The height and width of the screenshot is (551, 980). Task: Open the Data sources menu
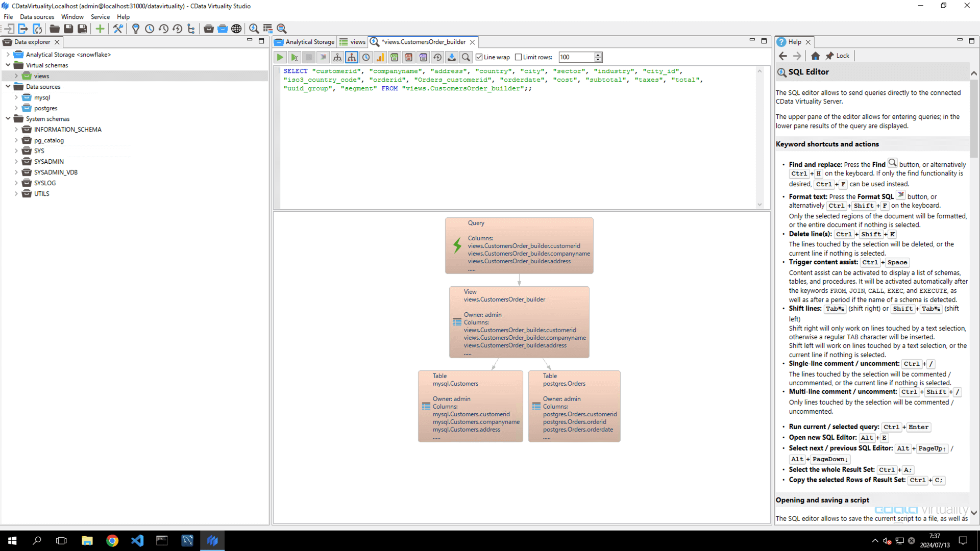point(36,16)
